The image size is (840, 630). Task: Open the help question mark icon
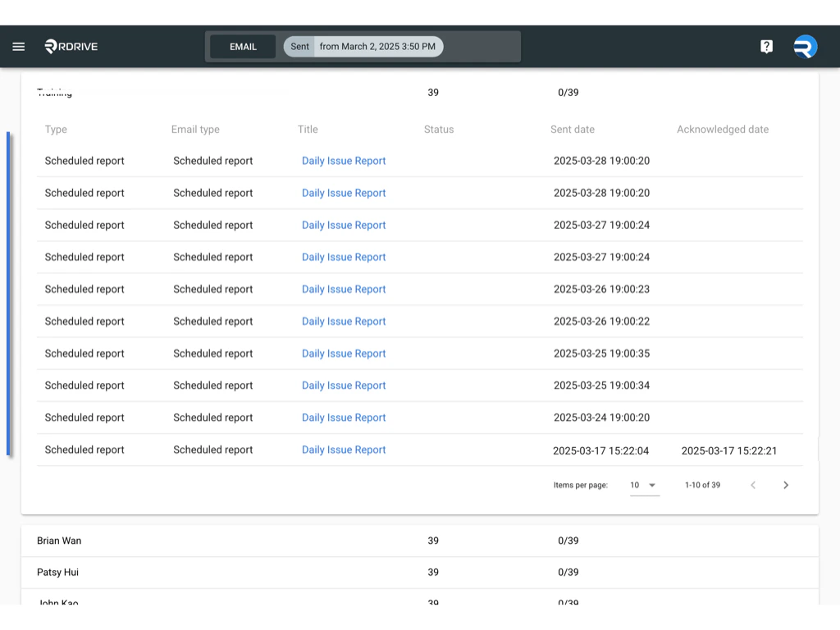tap(766, 46)
